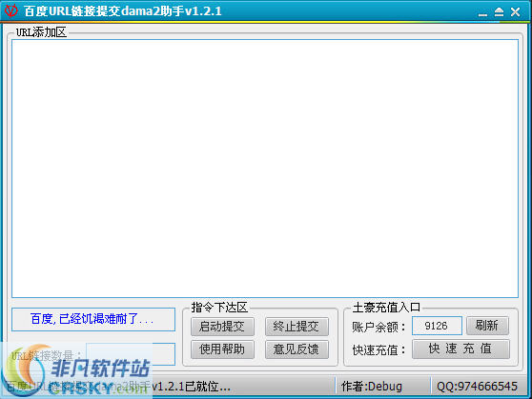Stop submission with 终止提交 button
532x399 pixels.
297,327
